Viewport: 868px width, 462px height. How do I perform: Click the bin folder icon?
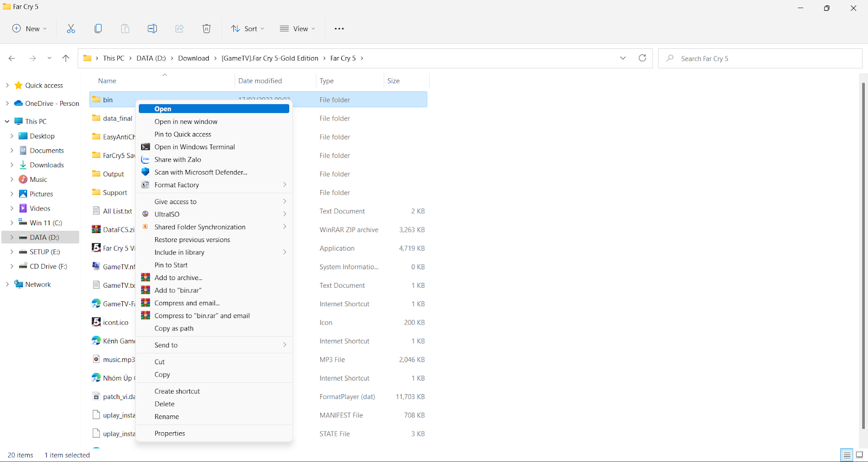(x=97, y=99)
